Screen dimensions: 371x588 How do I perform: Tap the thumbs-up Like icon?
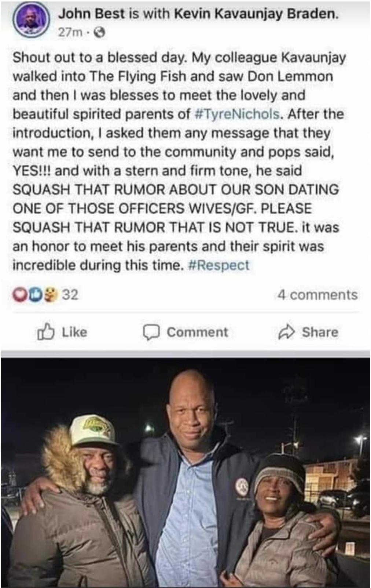[46, 332]
